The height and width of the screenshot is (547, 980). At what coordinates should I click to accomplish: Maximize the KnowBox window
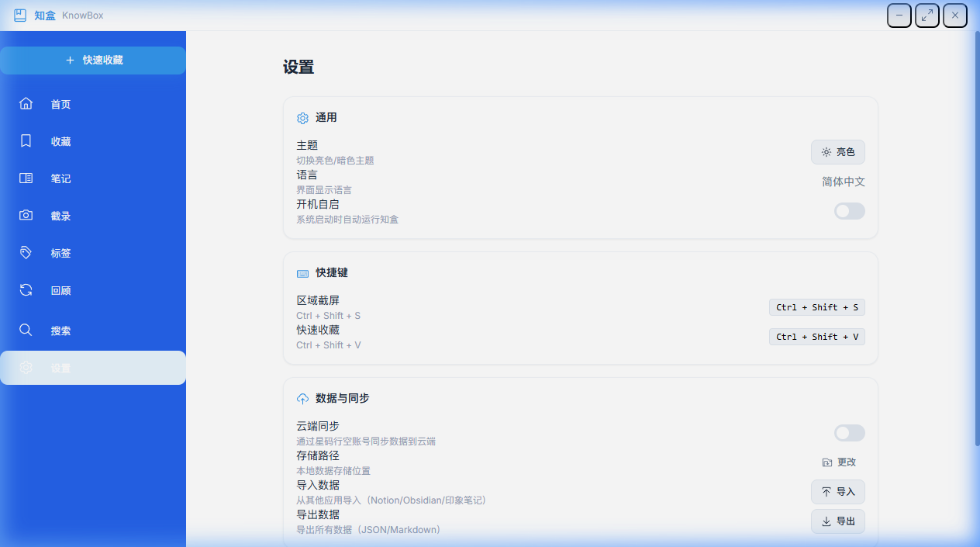click(x=927, y=16)
